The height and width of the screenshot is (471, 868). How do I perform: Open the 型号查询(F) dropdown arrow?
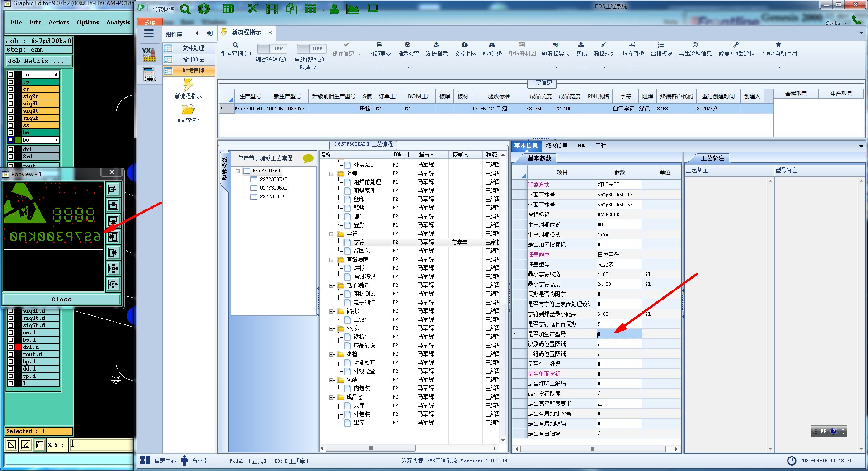click(236, 67)
